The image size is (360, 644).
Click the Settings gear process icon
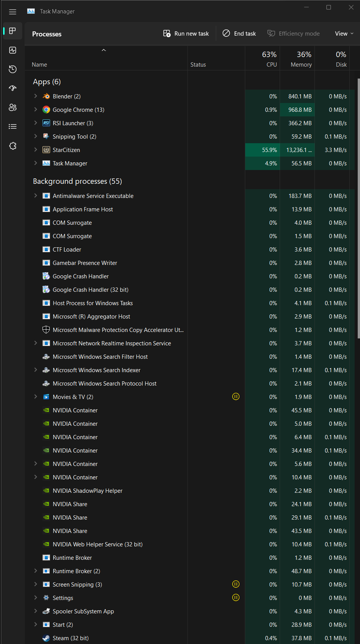(46, 598)
